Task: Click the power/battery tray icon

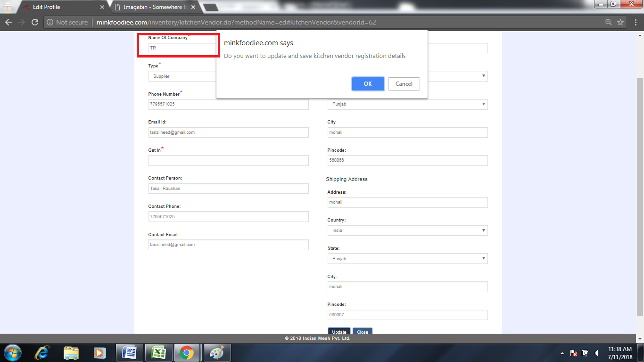Action: (x=585, y=353)
